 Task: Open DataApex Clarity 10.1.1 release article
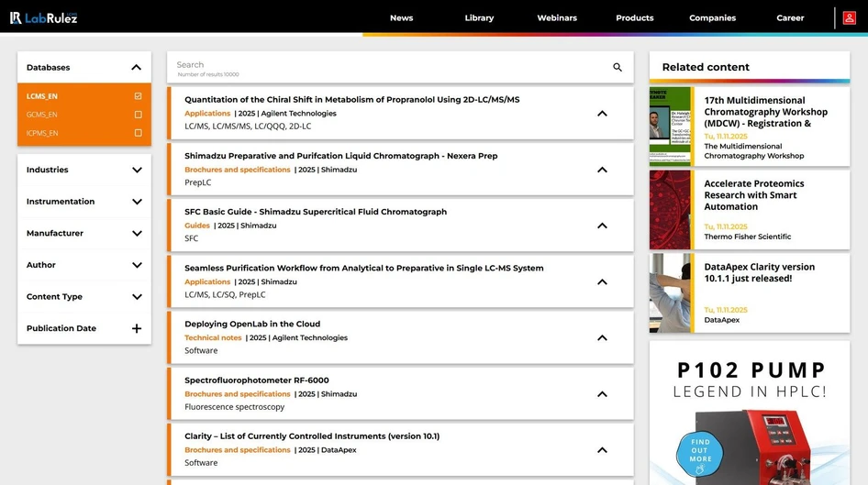click(759, 272)
